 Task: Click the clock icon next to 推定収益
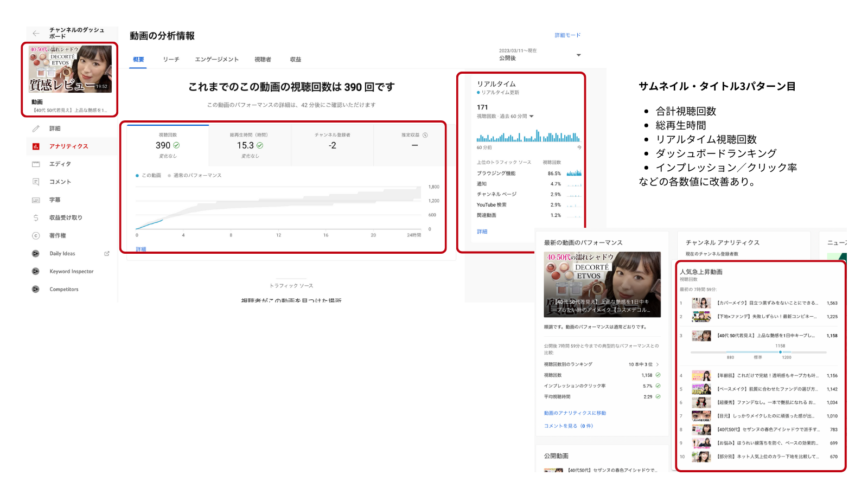pos(425,135)
